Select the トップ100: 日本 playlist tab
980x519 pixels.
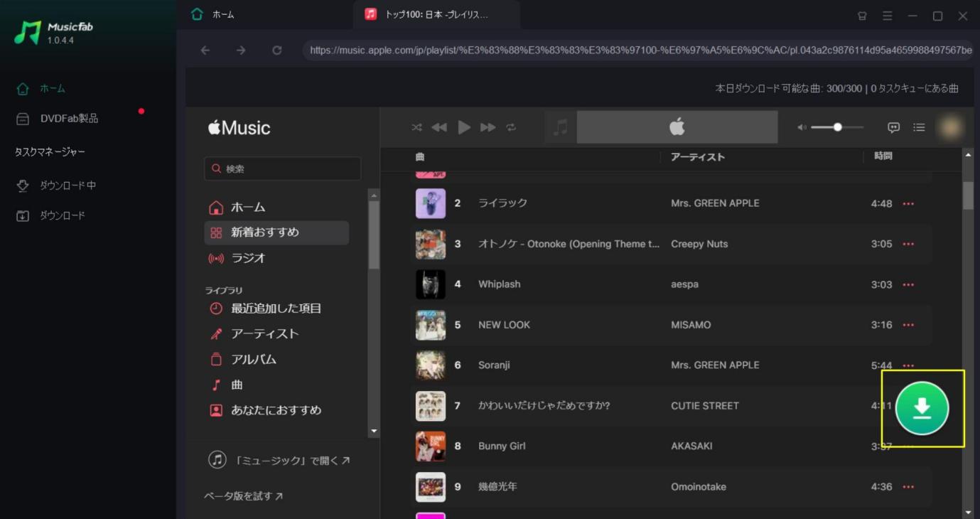coord(436,14)
